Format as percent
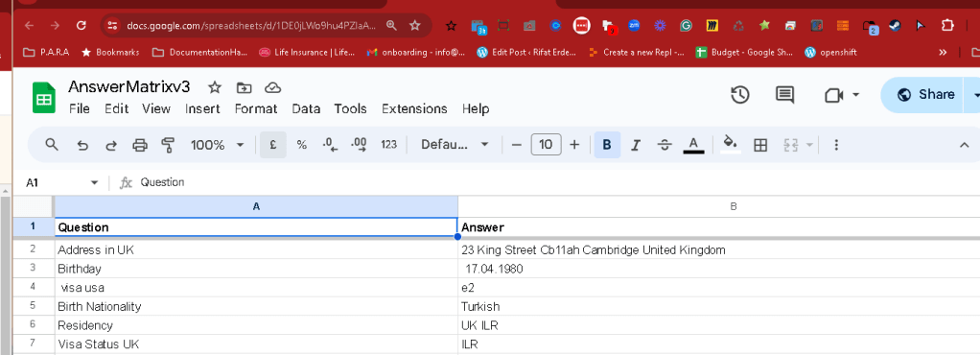The image size is (980, 355). pos(302,145)
